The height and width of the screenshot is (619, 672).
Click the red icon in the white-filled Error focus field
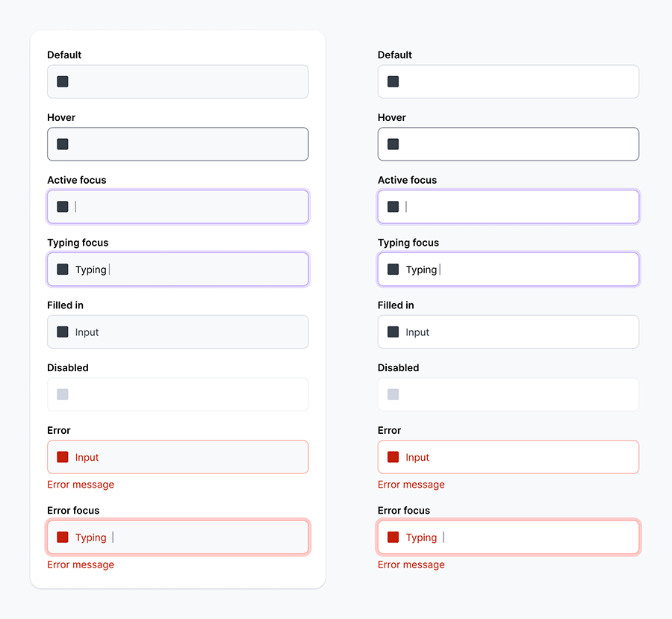coord(393,538)
